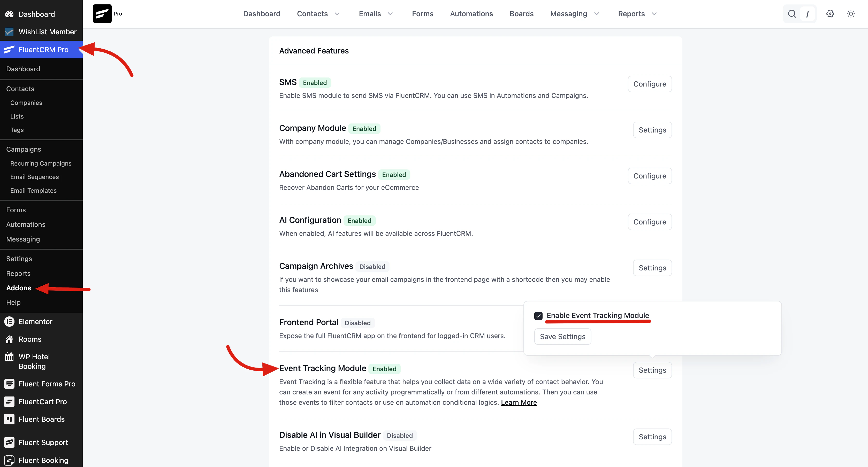Click the FluentCRM Pro logo in header
The image size is (868, 467).
102,14
